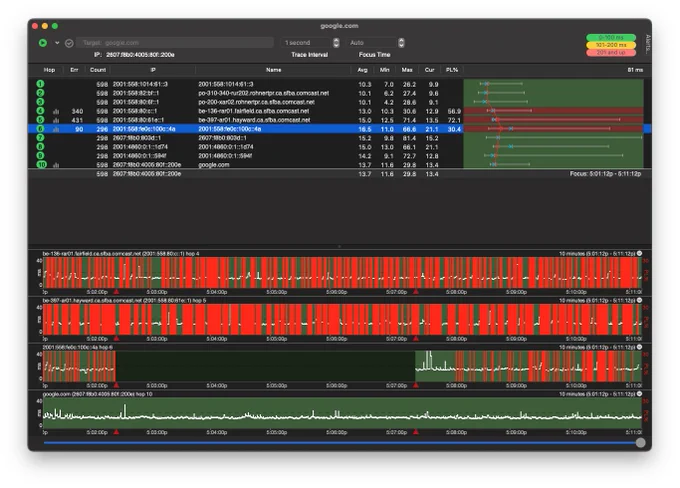This screenshot has height=488, width=680.
Task: Open options arrow on hop 5 timeline graph
Action: coord(639,300)
